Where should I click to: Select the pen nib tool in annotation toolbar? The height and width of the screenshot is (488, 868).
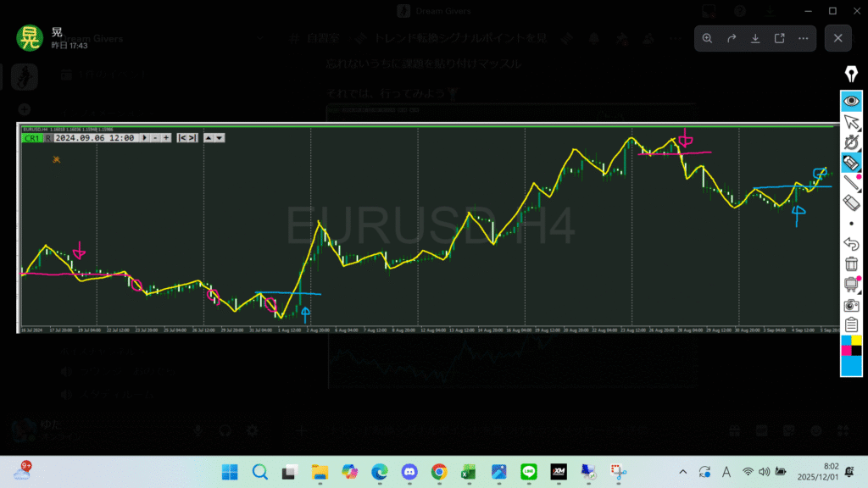[x=851, y=73]
